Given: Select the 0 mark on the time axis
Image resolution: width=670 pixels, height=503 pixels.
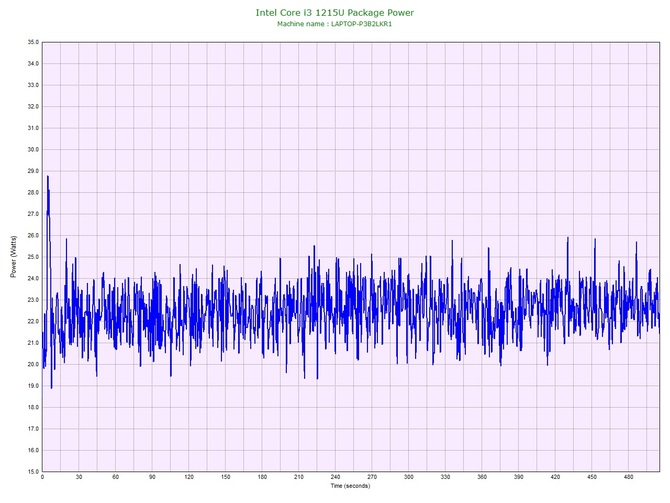Looking at the screenshot, I should 42,478.
